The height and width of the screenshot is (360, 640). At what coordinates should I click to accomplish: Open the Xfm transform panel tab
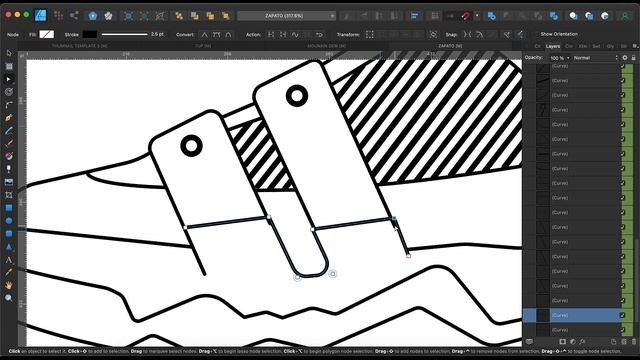pyautogui.click(x=582, y=46)
